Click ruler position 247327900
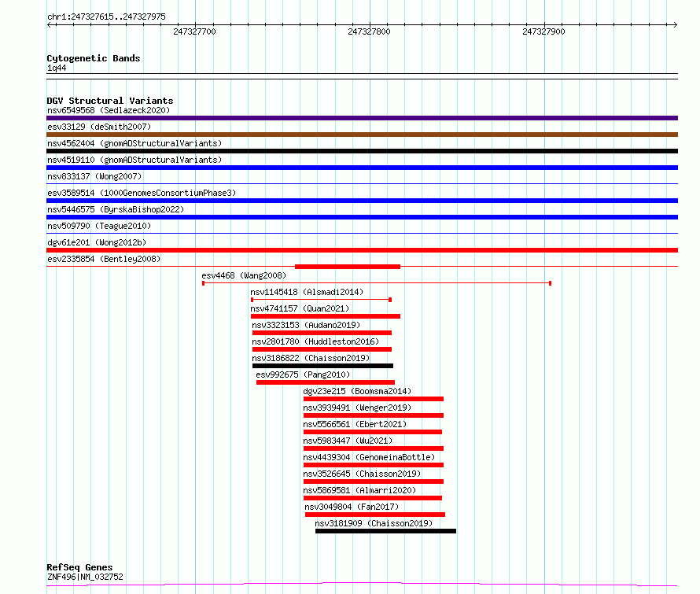Viewport: 700px width, 594px height. 543,31
